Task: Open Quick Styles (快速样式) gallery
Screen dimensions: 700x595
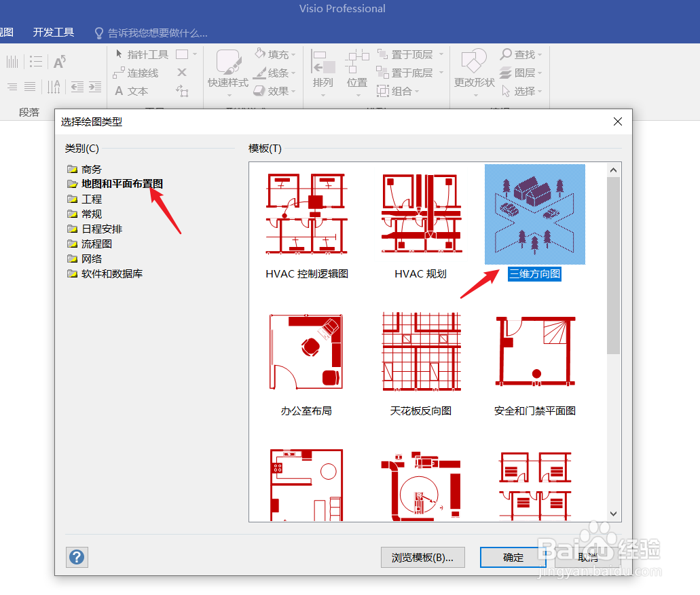Action: (228, 73)
